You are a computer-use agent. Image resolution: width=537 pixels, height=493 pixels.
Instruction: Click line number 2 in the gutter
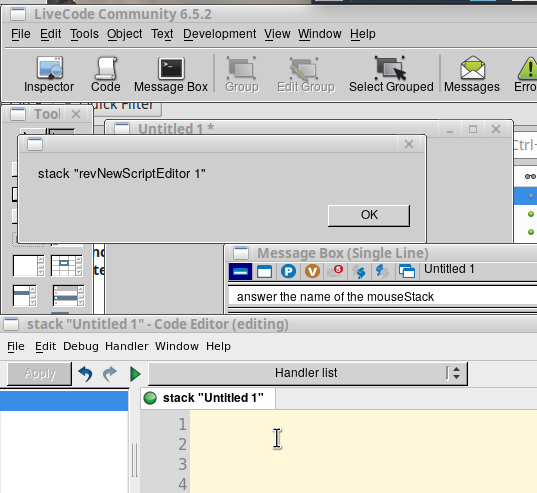183,444
